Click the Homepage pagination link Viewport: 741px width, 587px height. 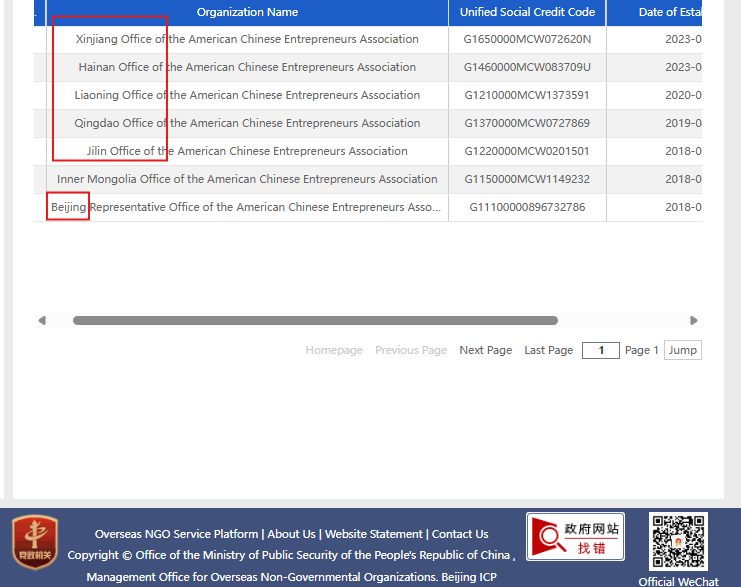[334, 350]
